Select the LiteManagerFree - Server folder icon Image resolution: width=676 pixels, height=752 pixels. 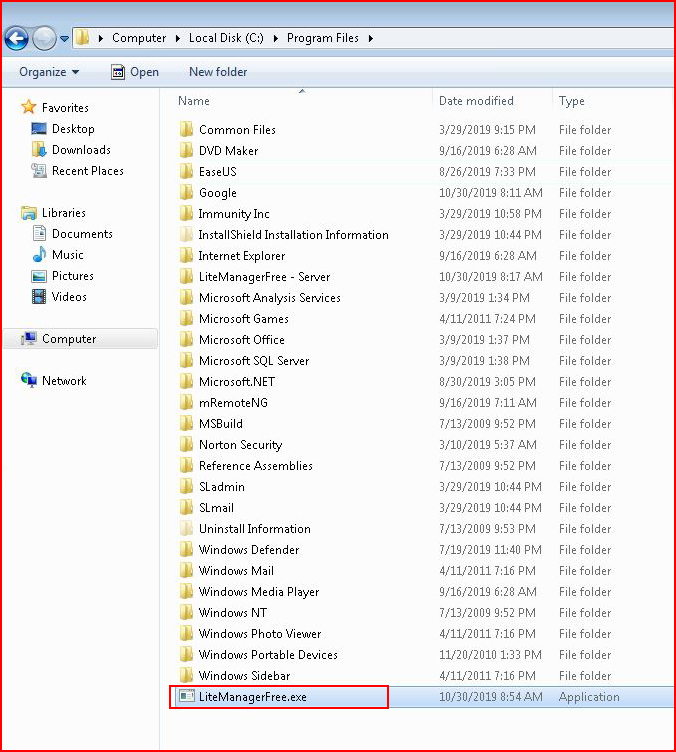coord(186,276)
